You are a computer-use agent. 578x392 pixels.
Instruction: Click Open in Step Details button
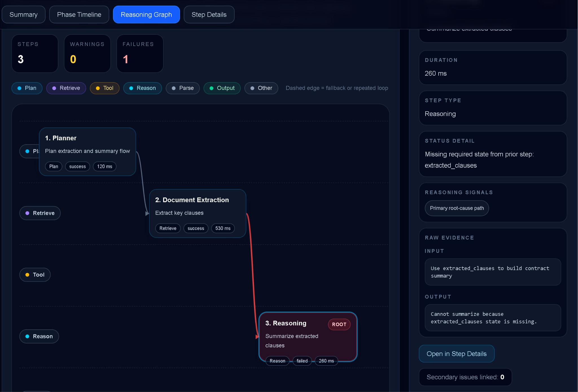457,354
